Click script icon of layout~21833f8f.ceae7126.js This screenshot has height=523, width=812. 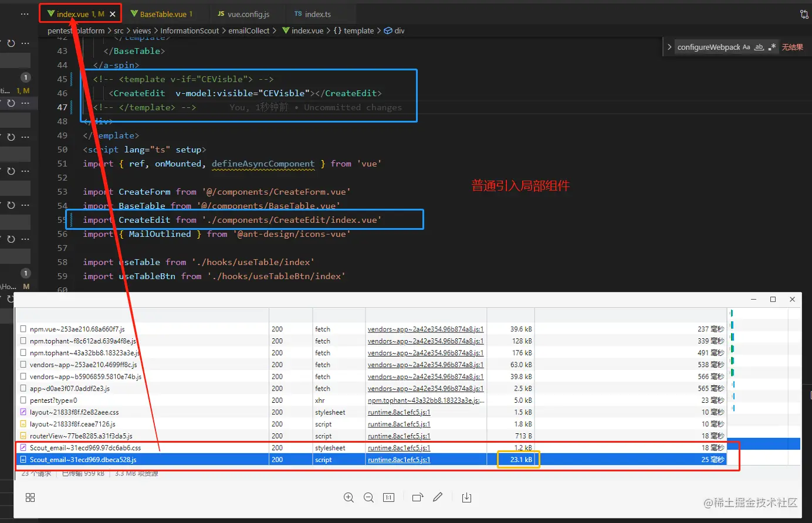tap(23, 424)
